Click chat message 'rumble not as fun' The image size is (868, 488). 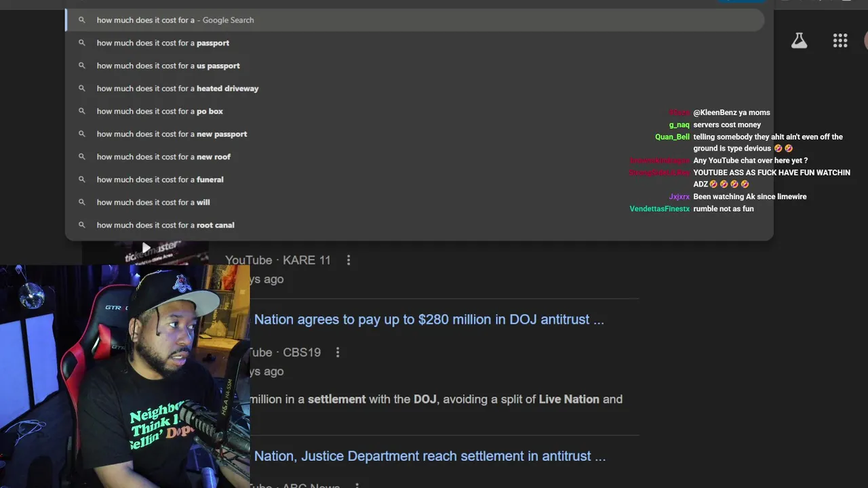point(724,209)
